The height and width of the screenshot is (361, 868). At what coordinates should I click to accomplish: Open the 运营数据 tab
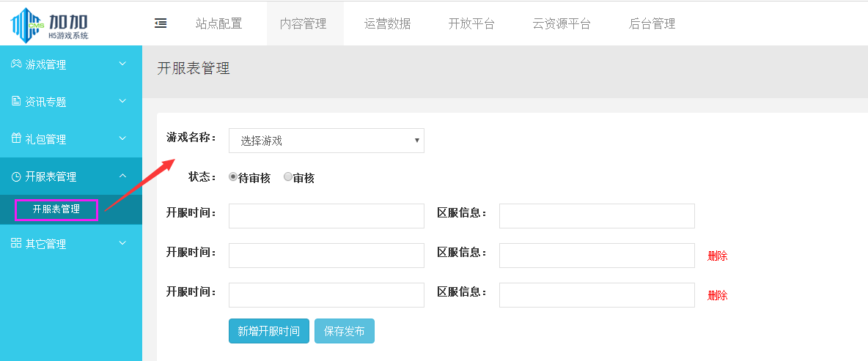(387, 23)
